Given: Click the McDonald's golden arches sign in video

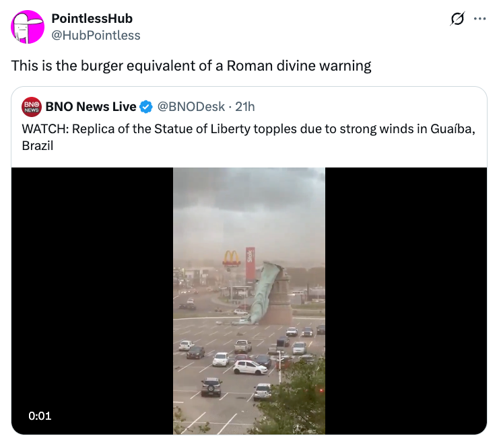Looking at the screenshot, I should click(232, 258).
